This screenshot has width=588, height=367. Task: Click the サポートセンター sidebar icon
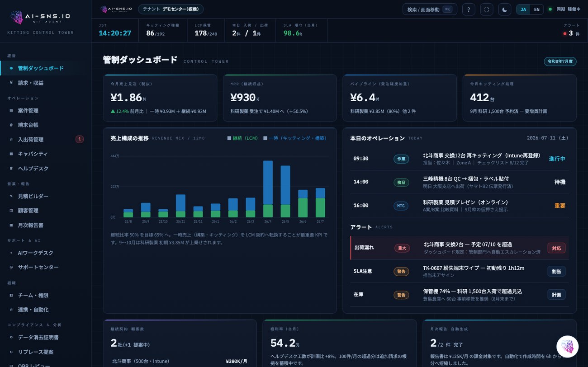tap(11, 267)
